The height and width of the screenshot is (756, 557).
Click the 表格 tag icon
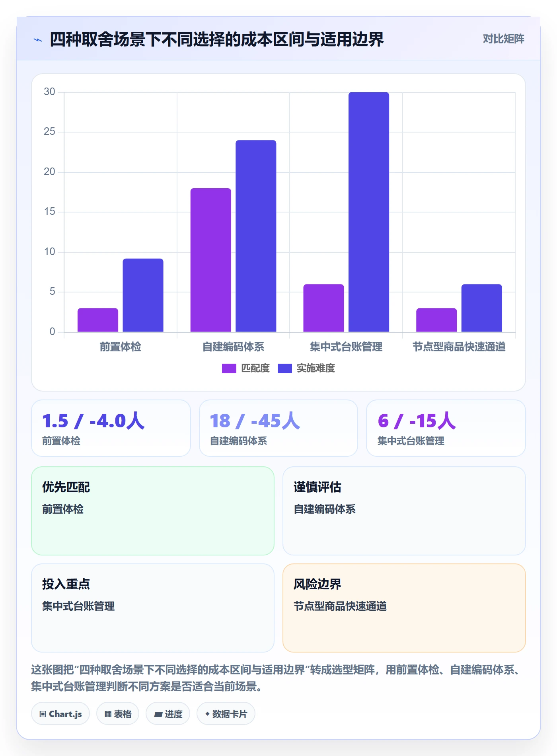(108, 714)
